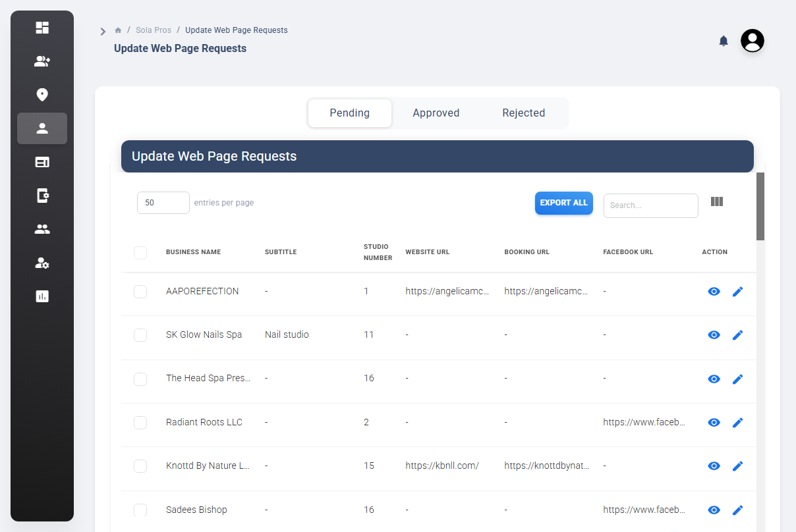Screen dimensions: 796x532
Task: Open the https://kbnll.com/ website link
Action: point(442,465)
